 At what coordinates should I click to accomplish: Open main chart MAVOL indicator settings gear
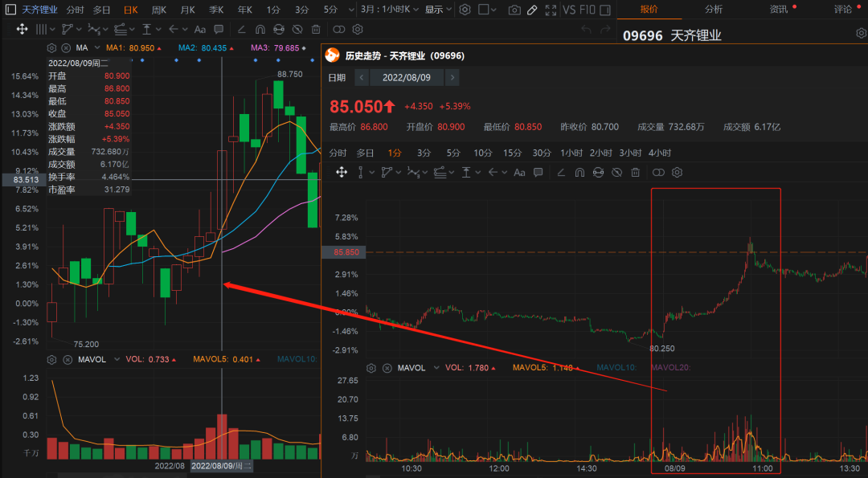click(52, 360)
